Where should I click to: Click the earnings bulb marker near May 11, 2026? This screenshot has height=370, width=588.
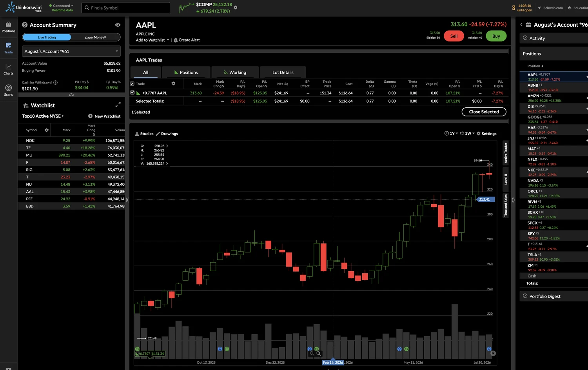399,349
